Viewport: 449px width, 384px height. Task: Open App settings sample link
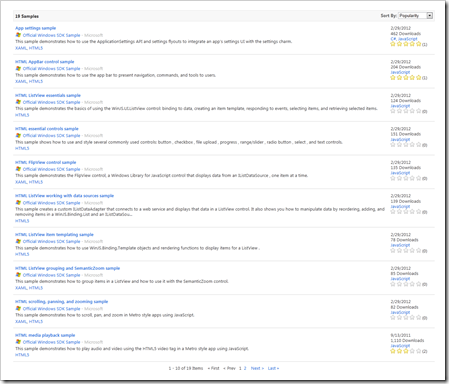click(x=35, y=28)
